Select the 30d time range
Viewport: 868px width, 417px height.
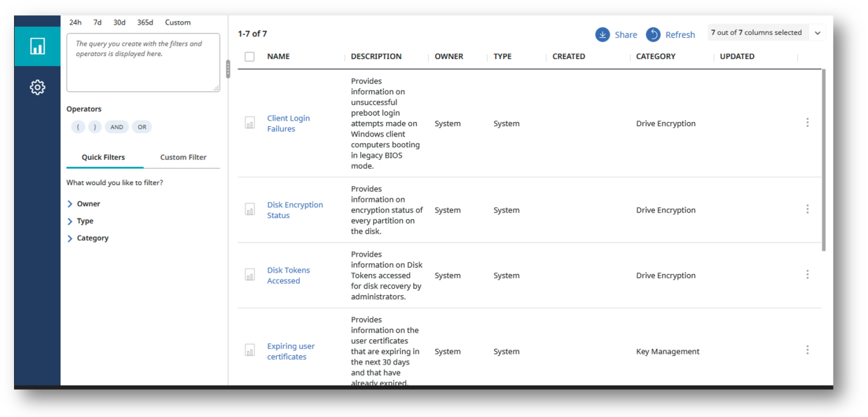coord(119,22)
